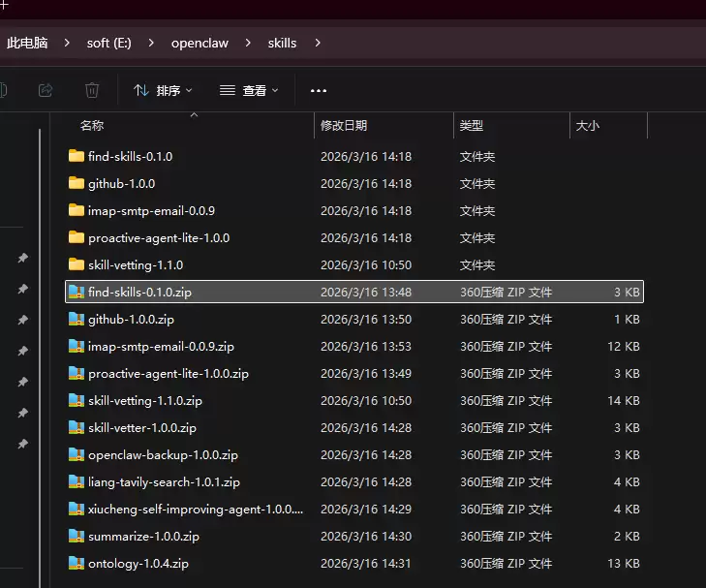This screenshot has height=588, width=706.
Task: Select file name proactive-agent-lite-1.0.0.zip
Action: click(169, 374)
